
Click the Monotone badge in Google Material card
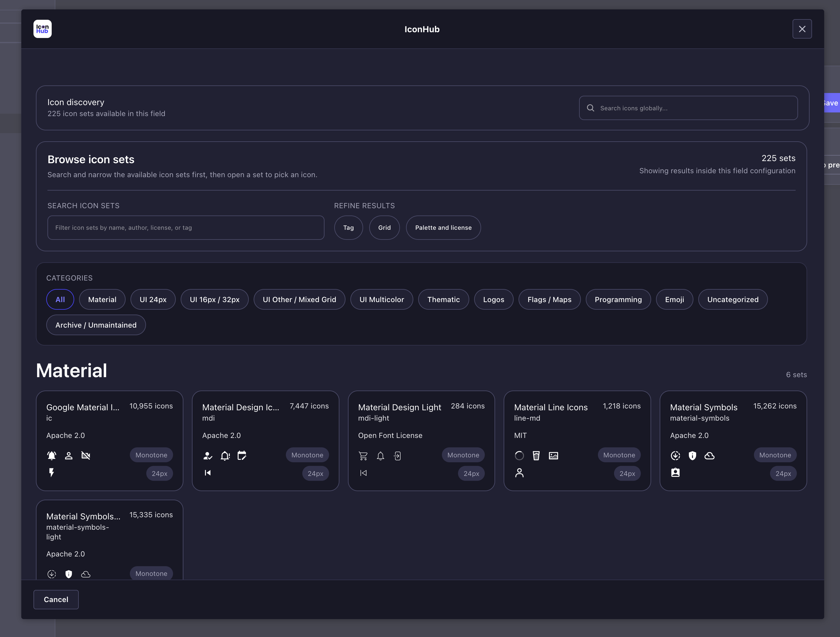click(151, 455)
